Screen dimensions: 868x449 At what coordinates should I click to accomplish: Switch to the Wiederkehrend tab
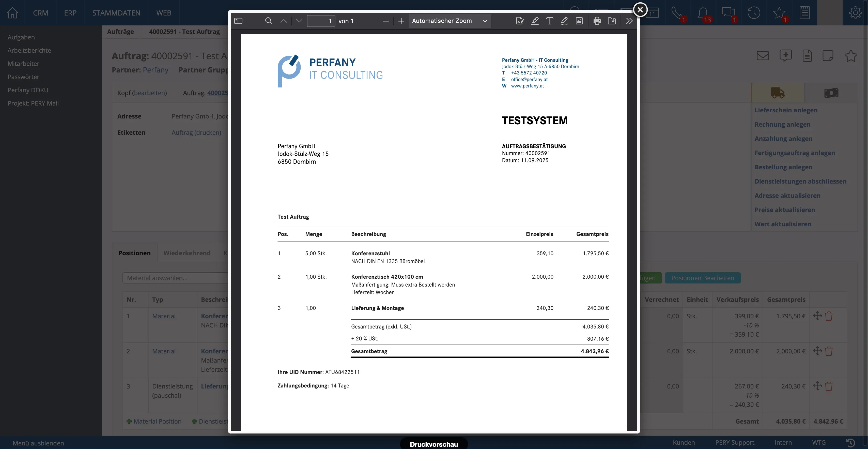point(187,253)
